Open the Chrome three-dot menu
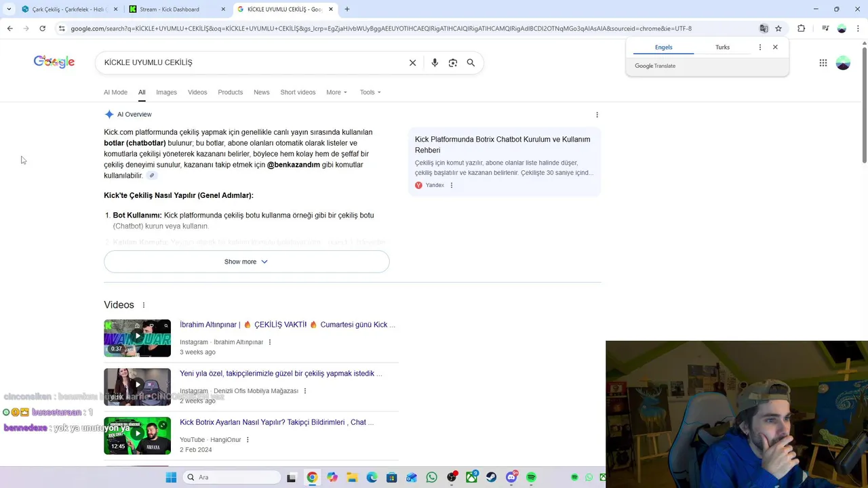 click(x=858, y=28)
